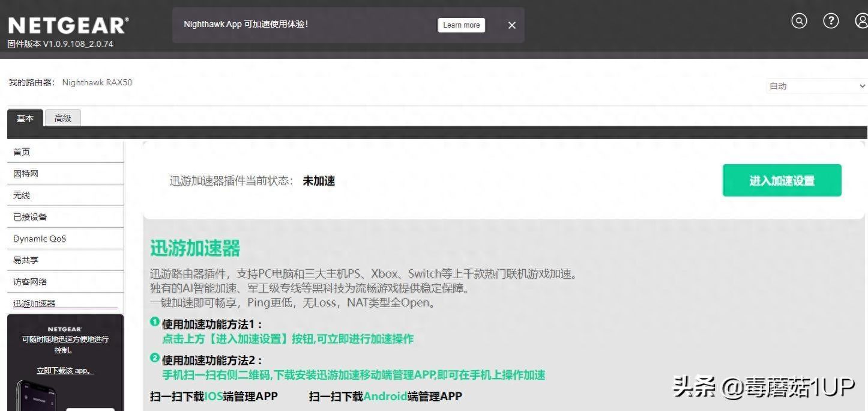
Task: Click the help question mark icon
Action: point(831,20)
